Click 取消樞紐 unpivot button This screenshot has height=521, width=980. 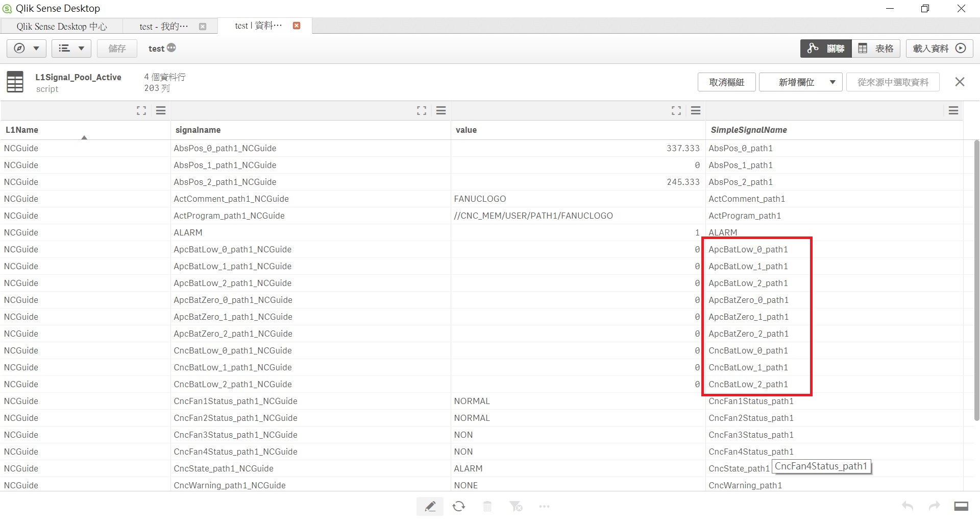(727, 82)
